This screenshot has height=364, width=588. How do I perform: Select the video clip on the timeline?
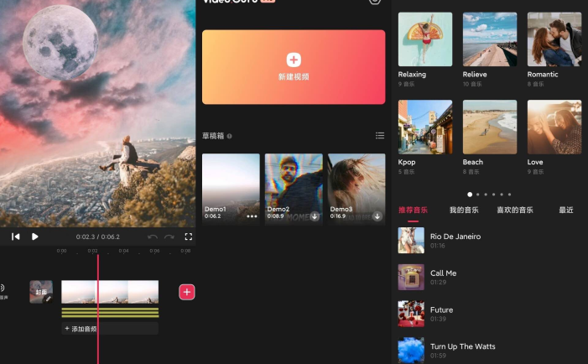[x=110, y=292]
